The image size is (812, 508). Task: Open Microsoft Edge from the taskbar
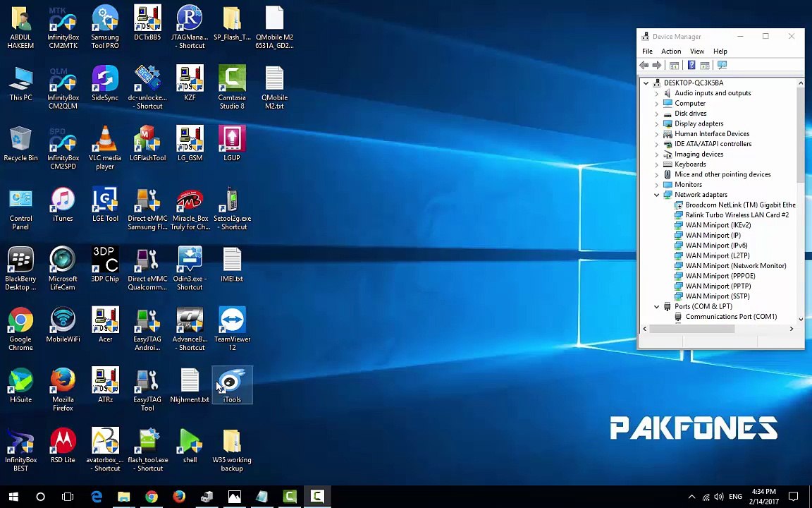(x=97, y=497)
